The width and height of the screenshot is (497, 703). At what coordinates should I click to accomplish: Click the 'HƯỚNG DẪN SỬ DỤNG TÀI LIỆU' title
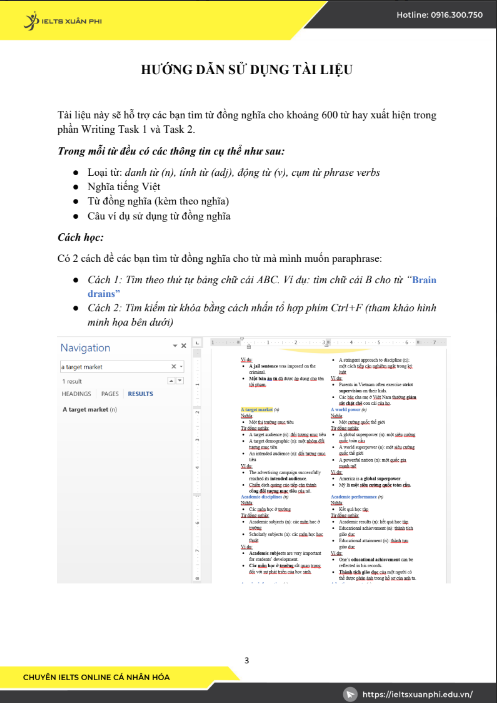(x=247, y=70)
